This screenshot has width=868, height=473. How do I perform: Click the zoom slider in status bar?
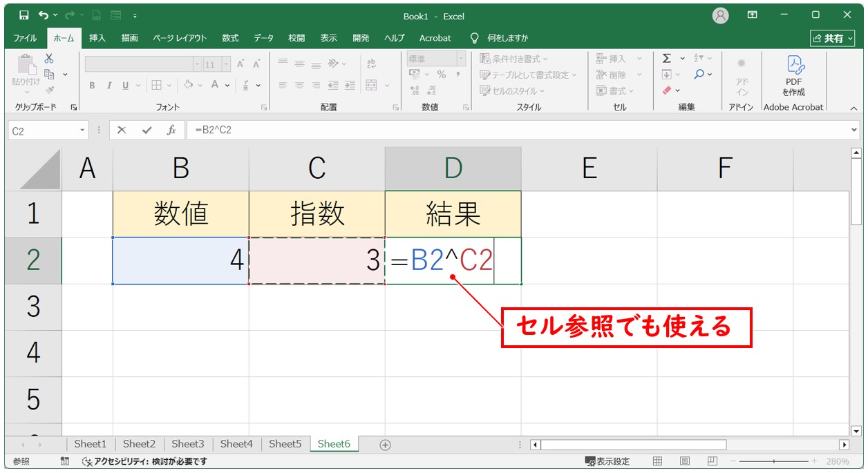(773, 461)
